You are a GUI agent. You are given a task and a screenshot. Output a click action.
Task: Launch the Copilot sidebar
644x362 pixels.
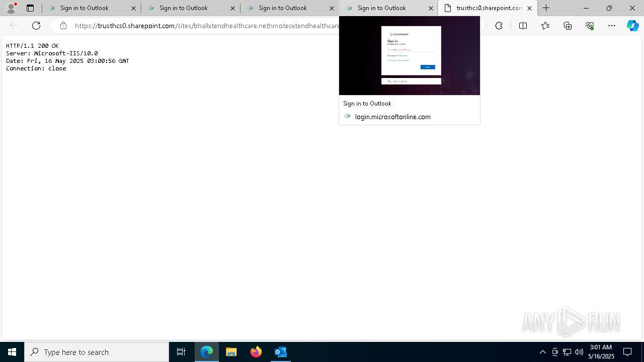pos(632,26)
